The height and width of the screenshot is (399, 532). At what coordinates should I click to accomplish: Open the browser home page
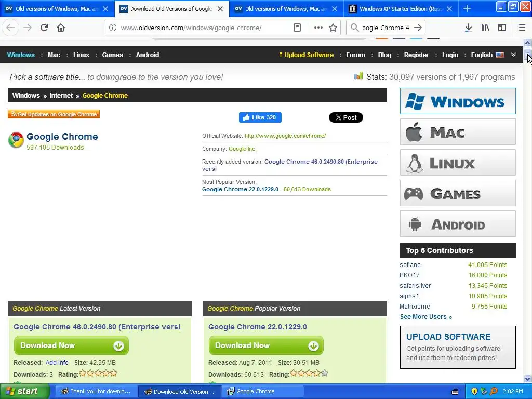pos(61,28)
